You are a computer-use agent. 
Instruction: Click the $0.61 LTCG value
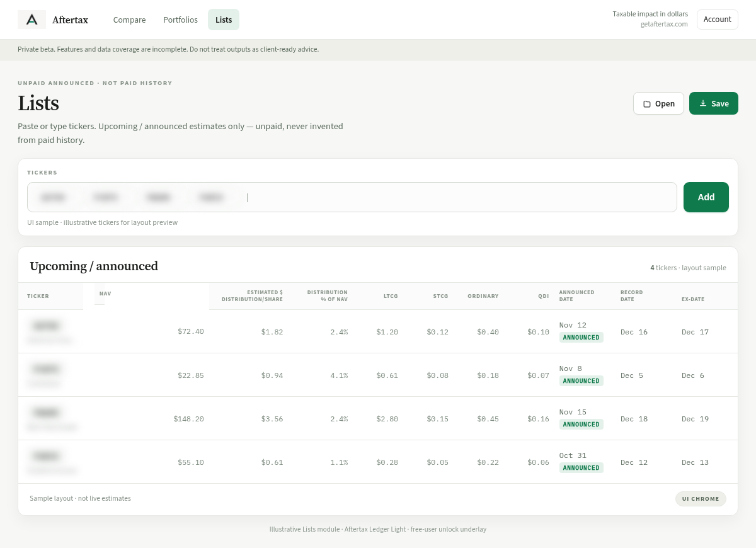[387, 375]
